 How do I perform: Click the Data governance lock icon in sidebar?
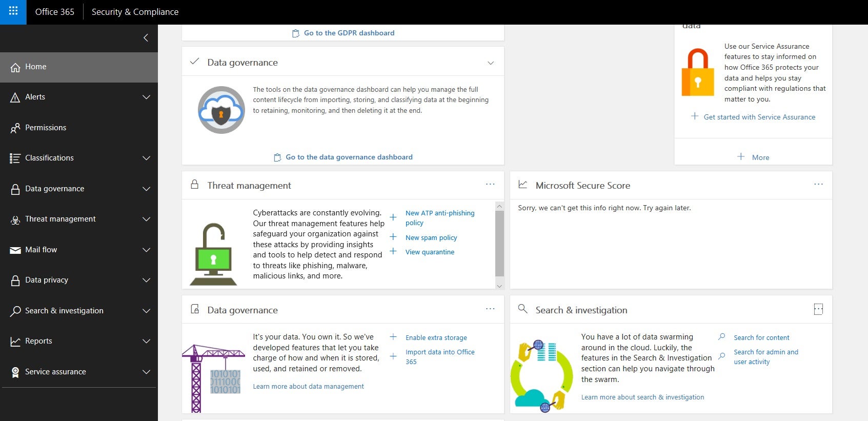click(15, 189)
